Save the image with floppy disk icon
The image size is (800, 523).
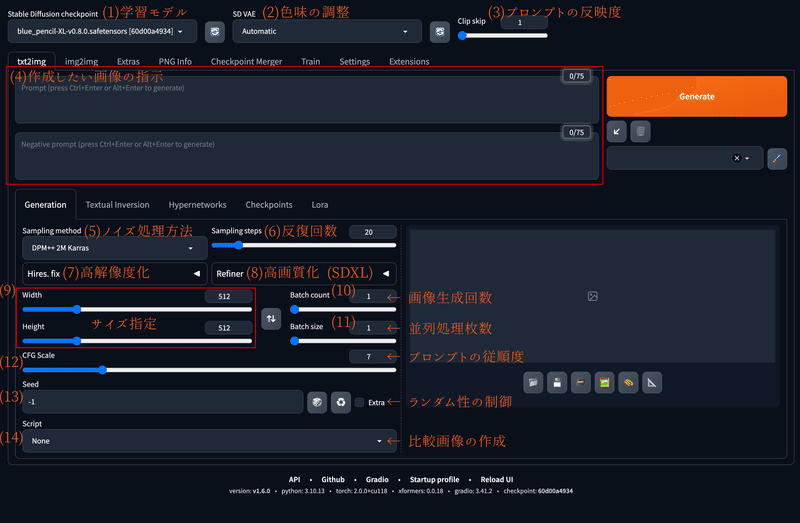(x=557, y=383)
